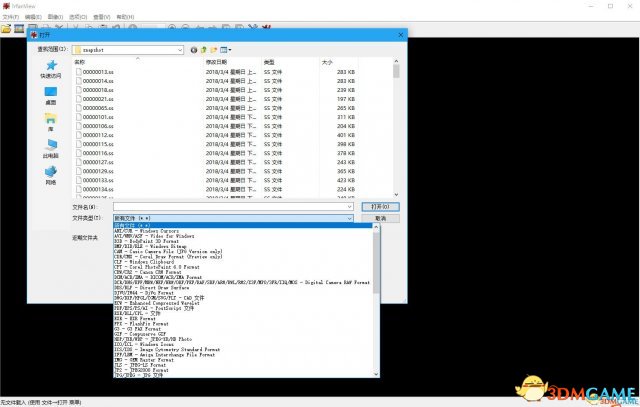
Task: Open the View menu icon in dialog toolbar
Action: 225,50
